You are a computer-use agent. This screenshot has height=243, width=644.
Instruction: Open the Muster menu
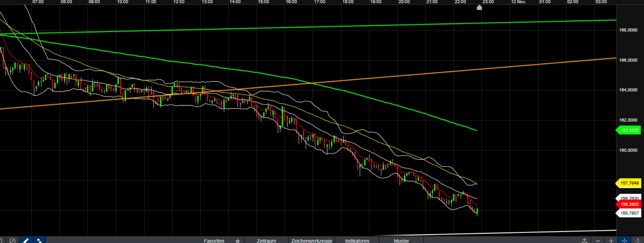(401, 241)
